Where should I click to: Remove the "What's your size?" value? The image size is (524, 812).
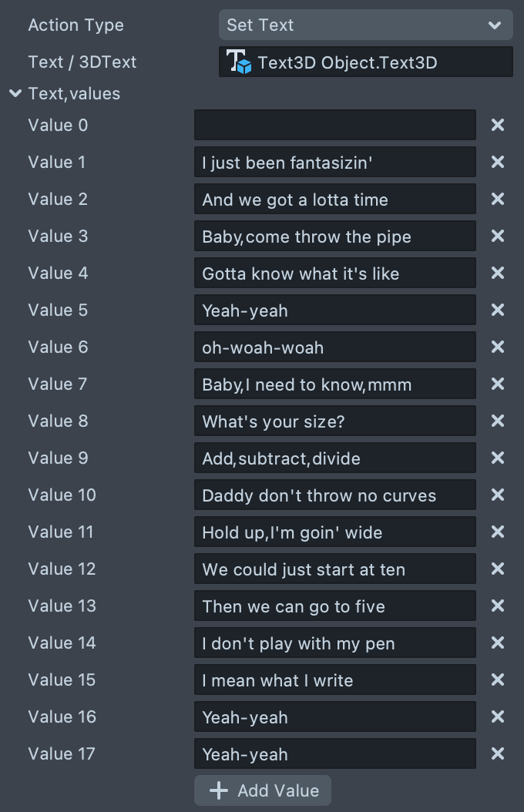(498, 421)
